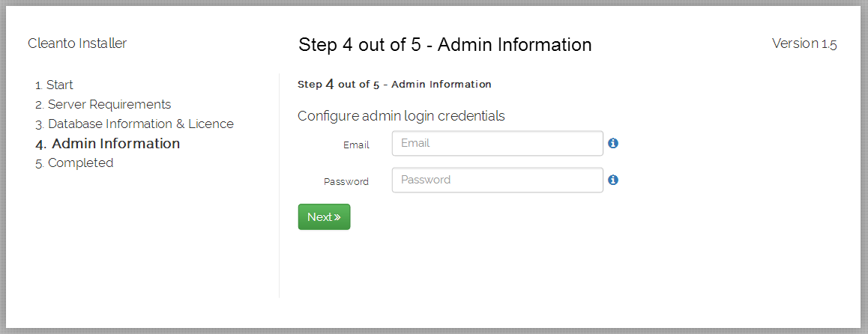Click the large 4 in the small subheading
The image size is (868, 334).
329,85
